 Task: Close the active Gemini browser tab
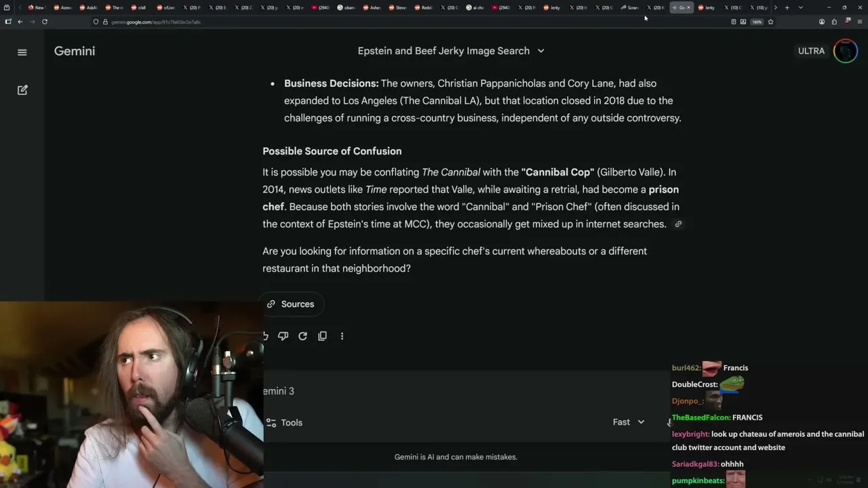[x=688, y=7]
